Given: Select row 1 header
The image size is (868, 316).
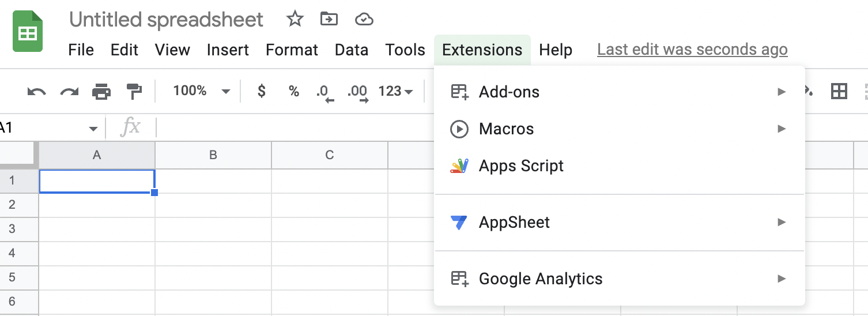Looking at the screenshot, I should pyautogui.click(x=18, y=181).
